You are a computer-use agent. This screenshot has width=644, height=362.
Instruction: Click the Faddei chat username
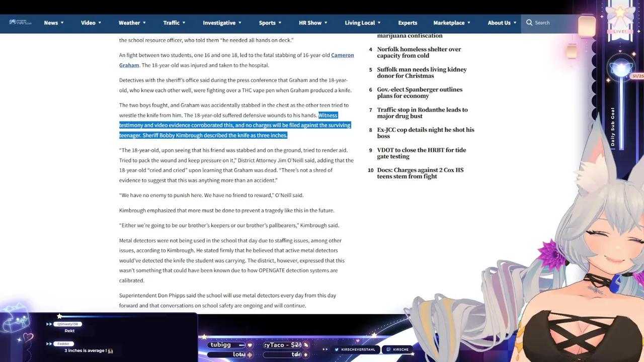pyautogui.click(x=63, y=344)
